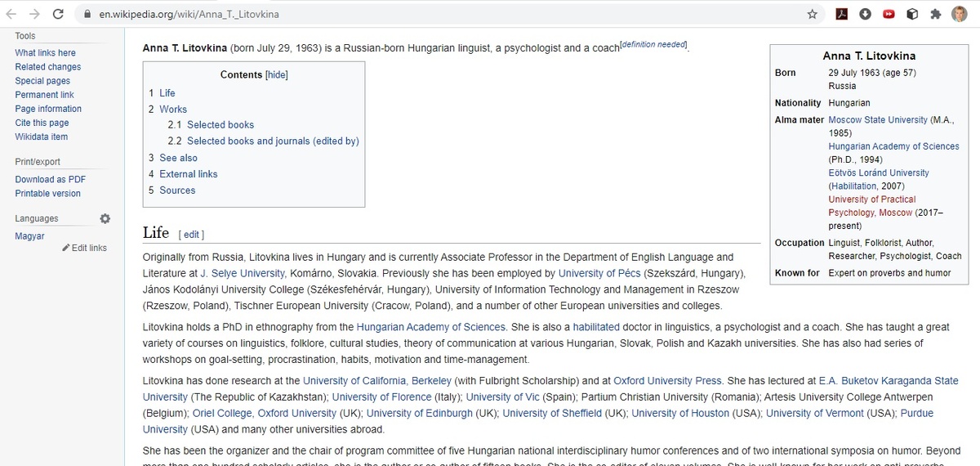Open University of Houston link
This screenshot has height=466, width=980.
[x=680, y=414]
